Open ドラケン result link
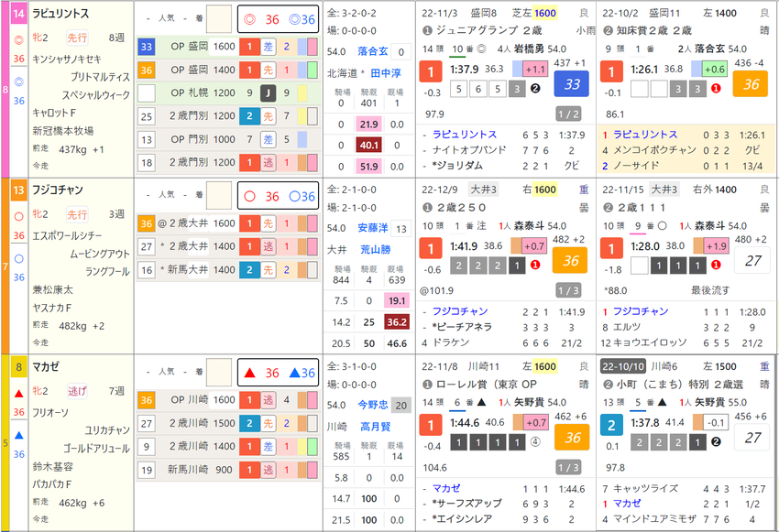Screen dimensions: 779x532 click(451, 342)
